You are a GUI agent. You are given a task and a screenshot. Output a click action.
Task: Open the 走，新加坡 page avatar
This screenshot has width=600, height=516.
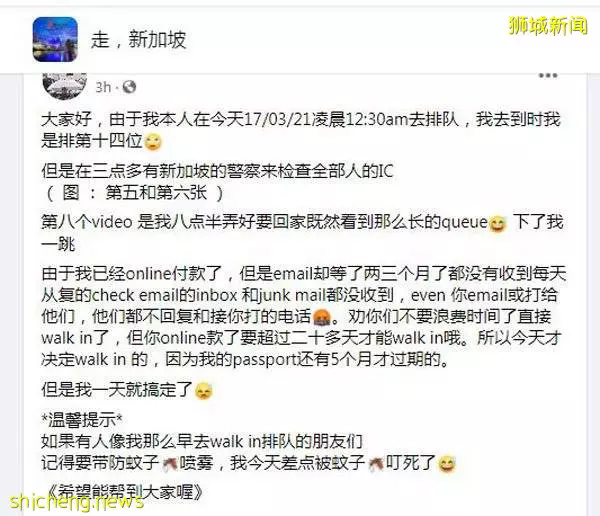pos(55,39)
